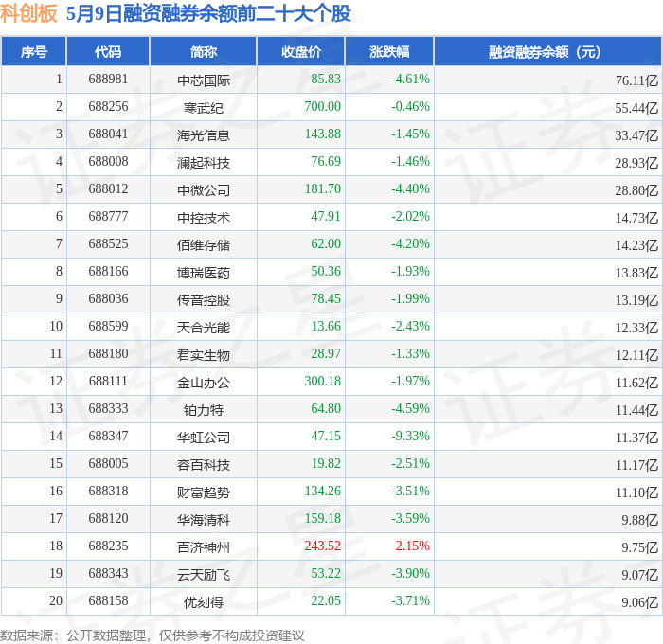The height and width of the screenshot is (644, 663).
Task: Select stock name 容百科技
Action: [x=204, y=465]
